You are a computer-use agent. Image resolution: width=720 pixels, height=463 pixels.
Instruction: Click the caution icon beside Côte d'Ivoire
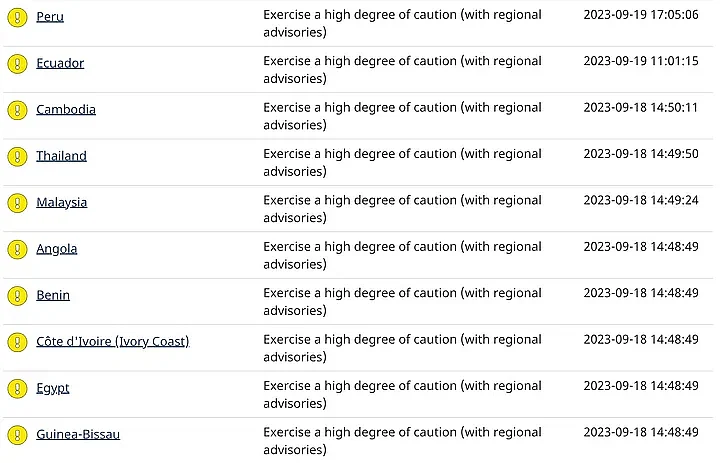(x=17, y=342)
